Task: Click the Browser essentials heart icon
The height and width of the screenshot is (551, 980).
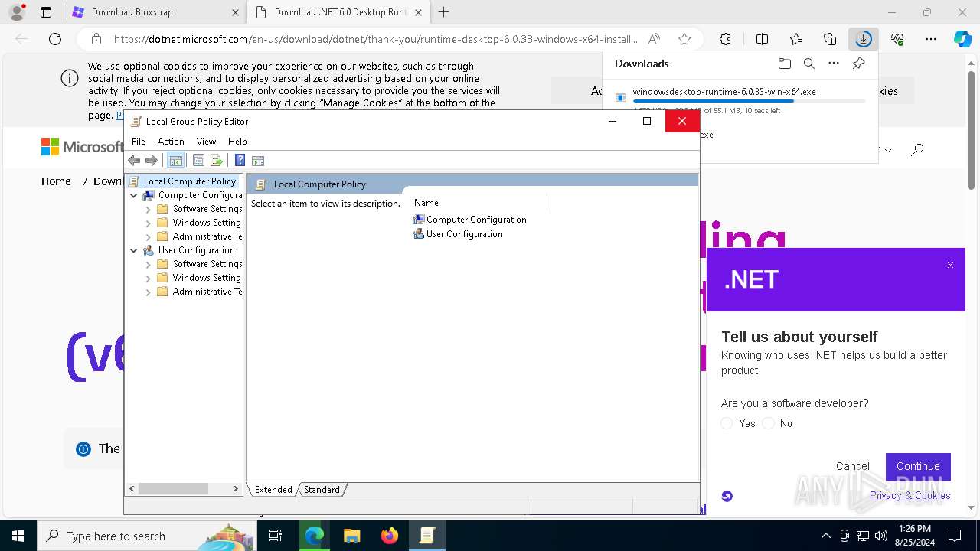Action: [x=897, y=39]
